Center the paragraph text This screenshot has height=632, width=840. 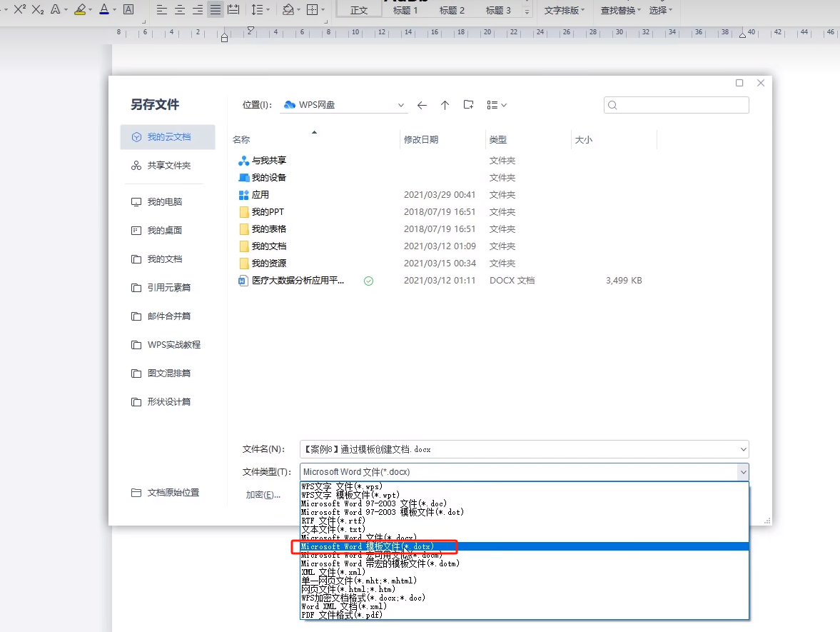[x=180, y=10]
